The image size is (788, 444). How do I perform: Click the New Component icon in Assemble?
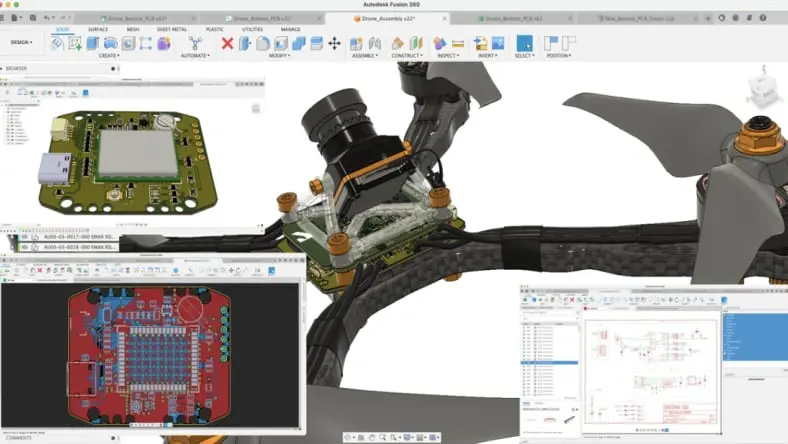356,43
